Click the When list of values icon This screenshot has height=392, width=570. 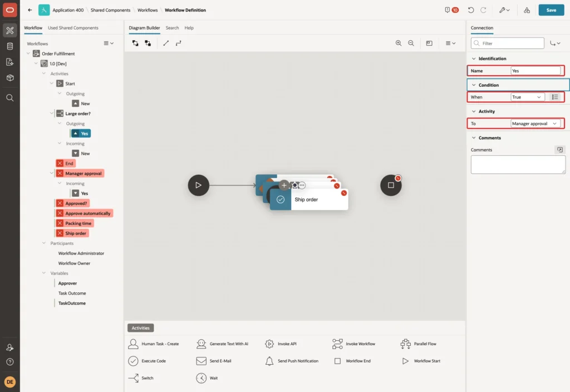point(555,97)
